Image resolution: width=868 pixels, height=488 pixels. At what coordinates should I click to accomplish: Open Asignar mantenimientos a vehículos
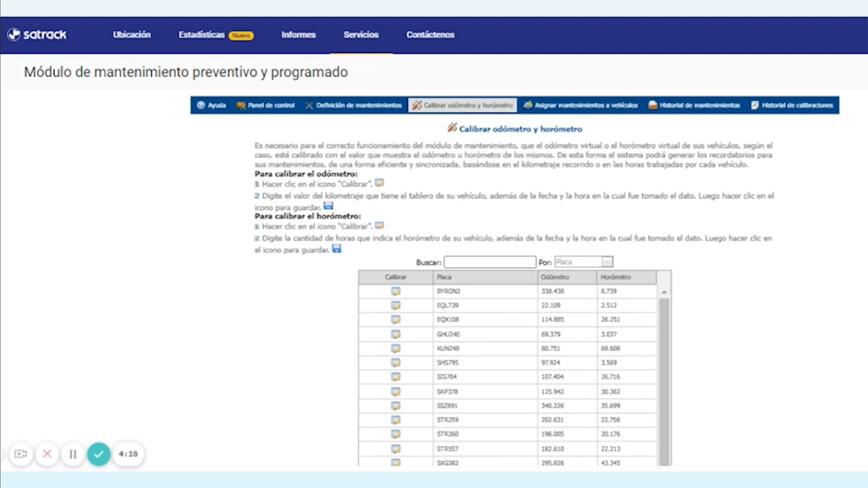click(581, 105)
